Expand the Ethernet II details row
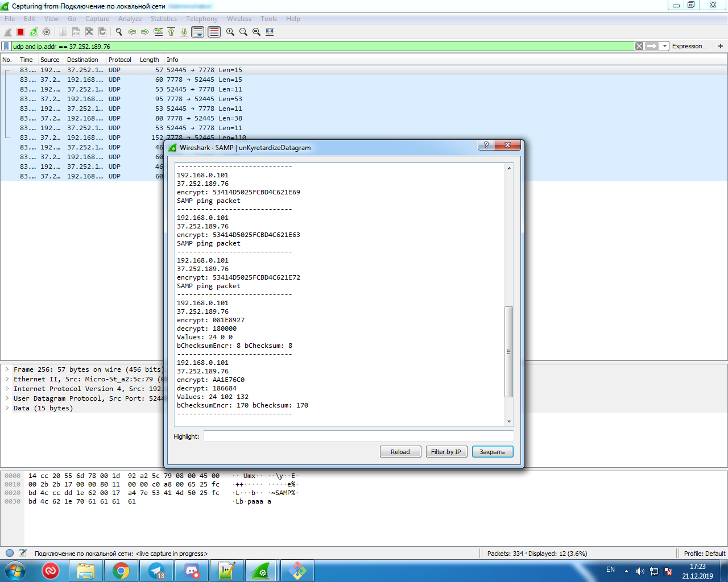 (7, 379)
